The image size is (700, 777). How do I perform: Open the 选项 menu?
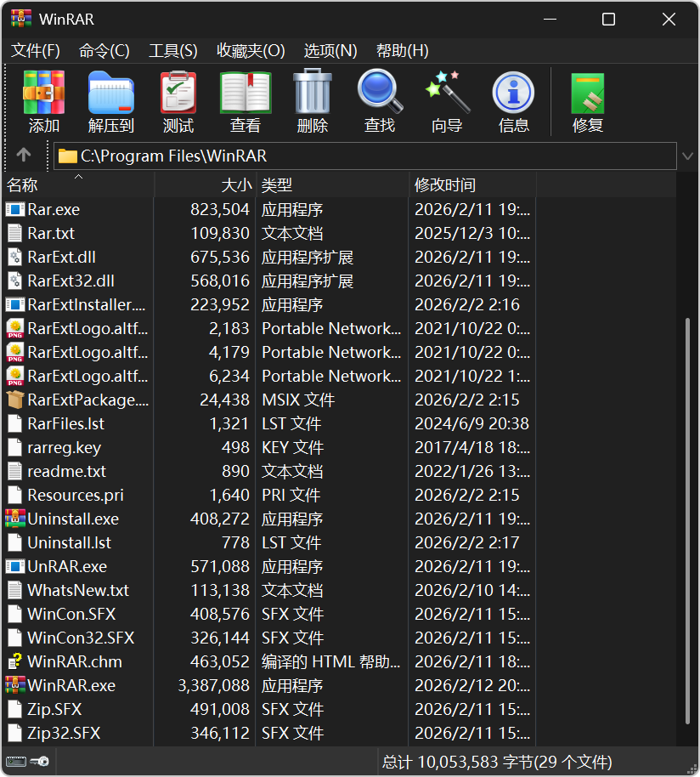330,50
